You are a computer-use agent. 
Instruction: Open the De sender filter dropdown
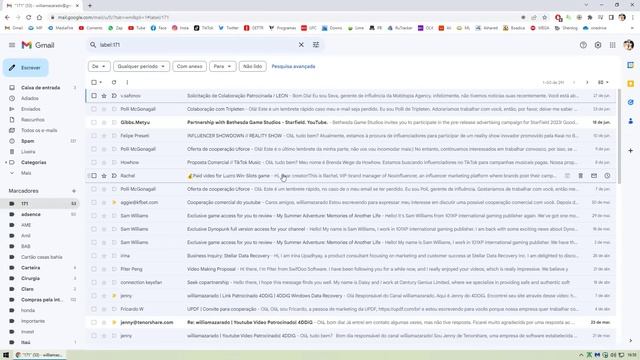[99, 67]
